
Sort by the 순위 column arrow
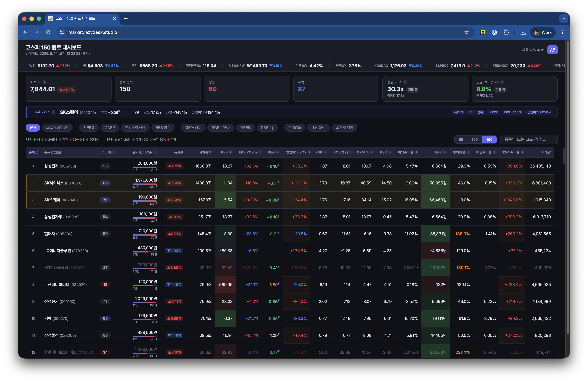[37, 153]
